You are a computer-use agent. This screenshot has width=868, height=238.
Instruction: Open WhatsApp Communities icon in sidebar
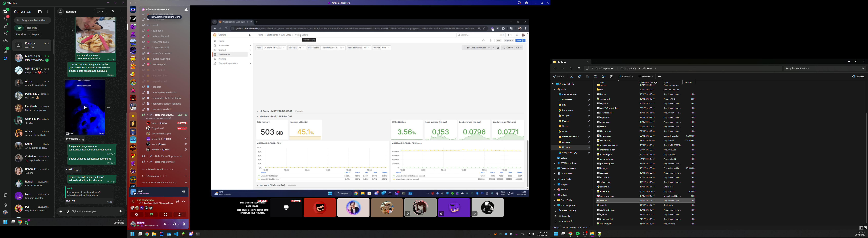point(5,41)
